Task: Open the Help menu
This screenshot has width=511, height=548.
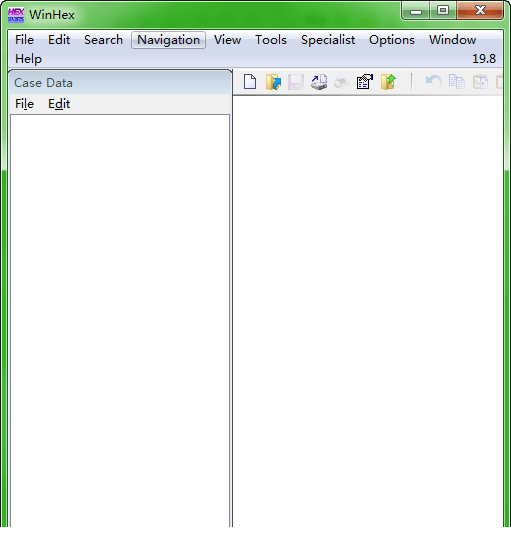Action: pyautogui.click(x=28, y=59)
